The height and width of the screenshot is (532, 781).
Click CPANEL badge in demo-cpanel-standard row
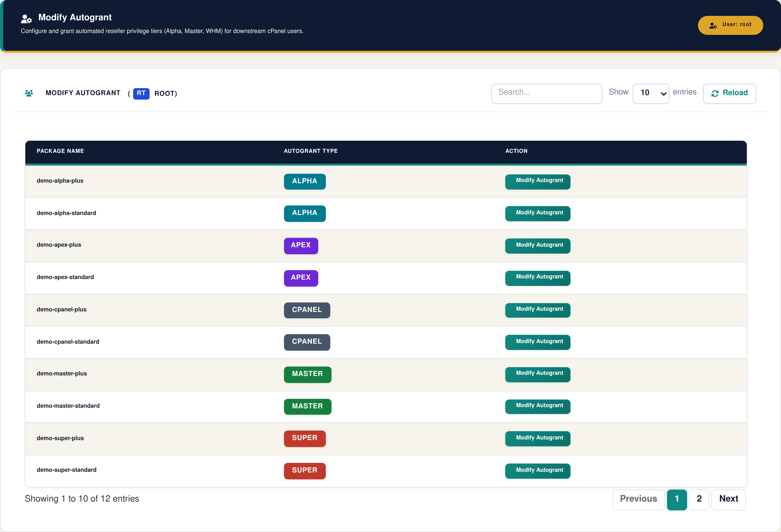pyautogui.click(x=307, y=342)
